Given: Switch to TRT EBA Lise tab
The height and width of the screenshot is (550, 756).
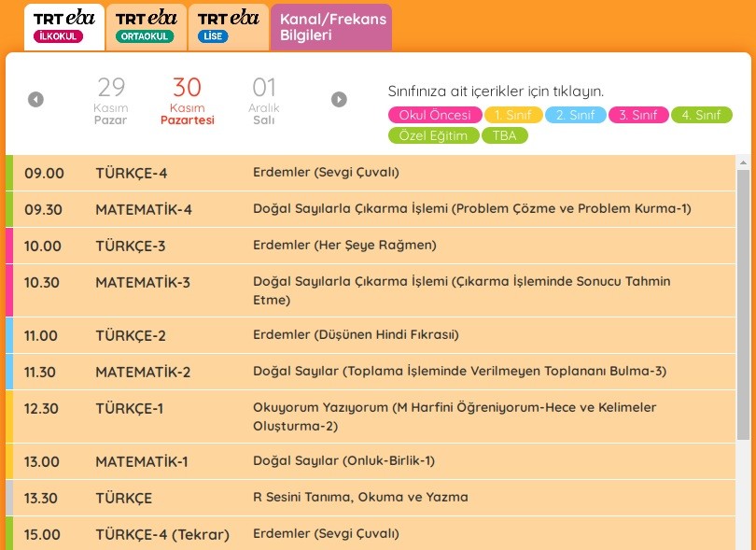Looking at the screenshot, I should point(228,26).
